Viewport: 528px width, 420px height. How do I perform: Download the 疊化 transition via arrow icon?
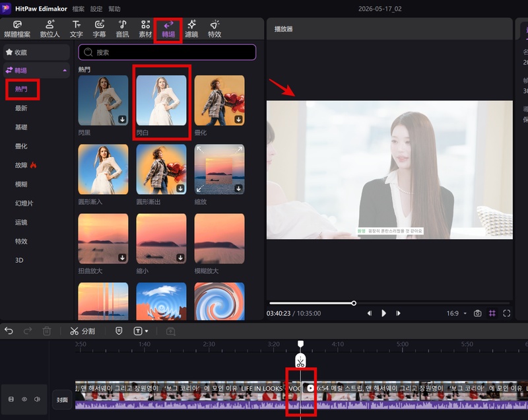tap(238, 120)
